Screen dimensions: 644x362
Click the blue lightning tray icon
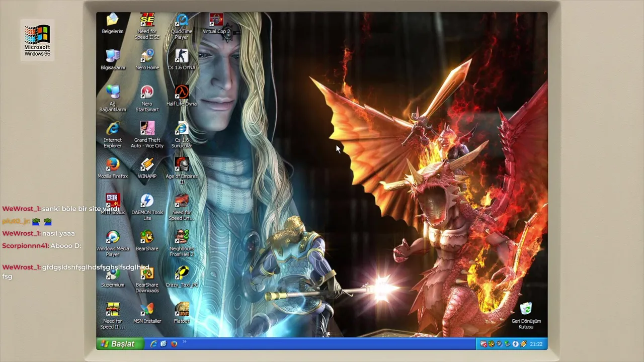tap(515, 344)
